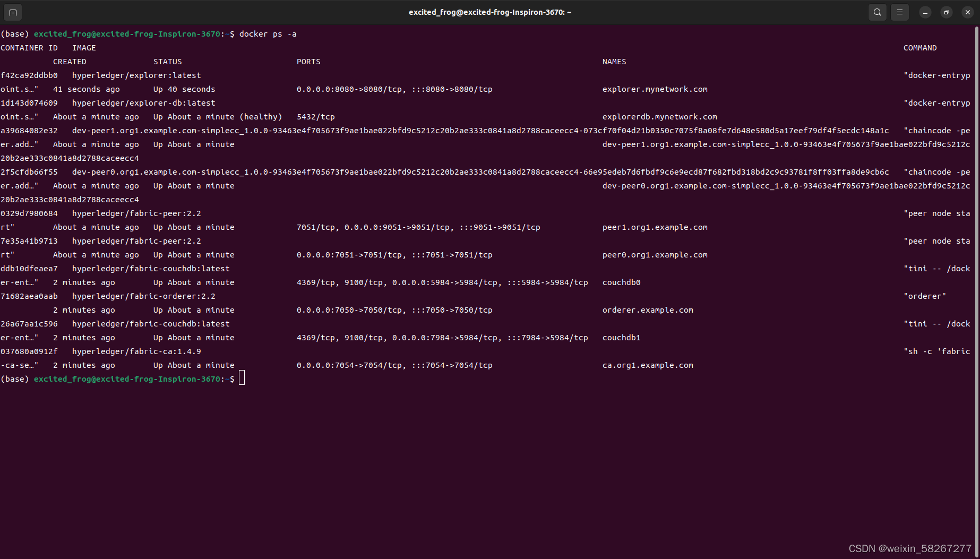Click the CREATED column header
The image size is (980, 559).
70,62
